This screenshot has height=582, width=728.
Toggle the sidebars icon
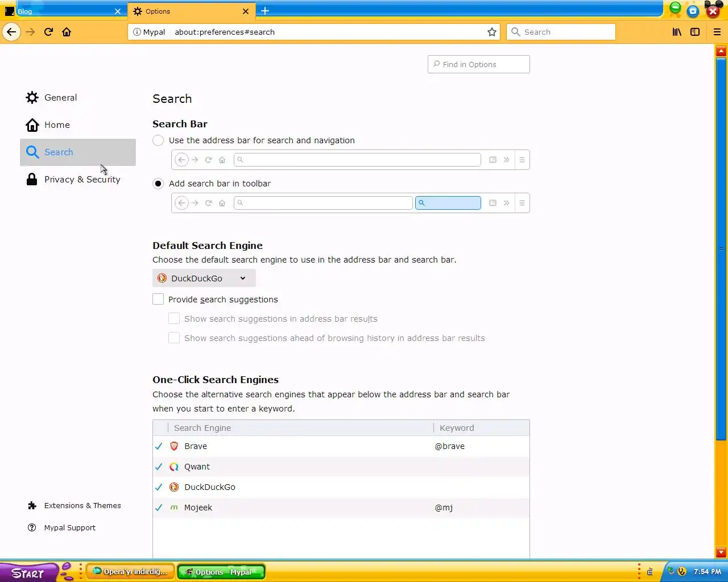coord(695,32)
